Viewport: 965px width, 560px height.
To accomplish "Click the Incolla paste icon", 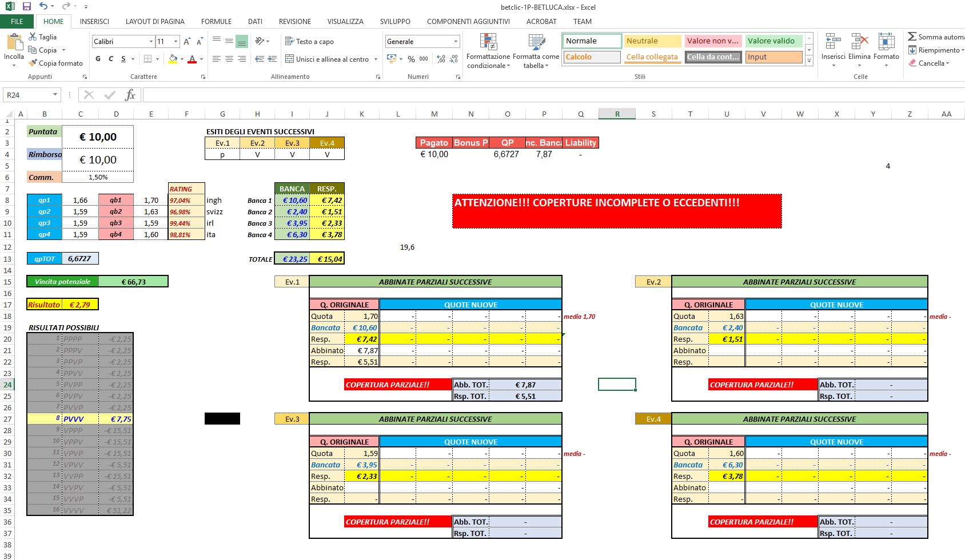I will pos(14,43).
